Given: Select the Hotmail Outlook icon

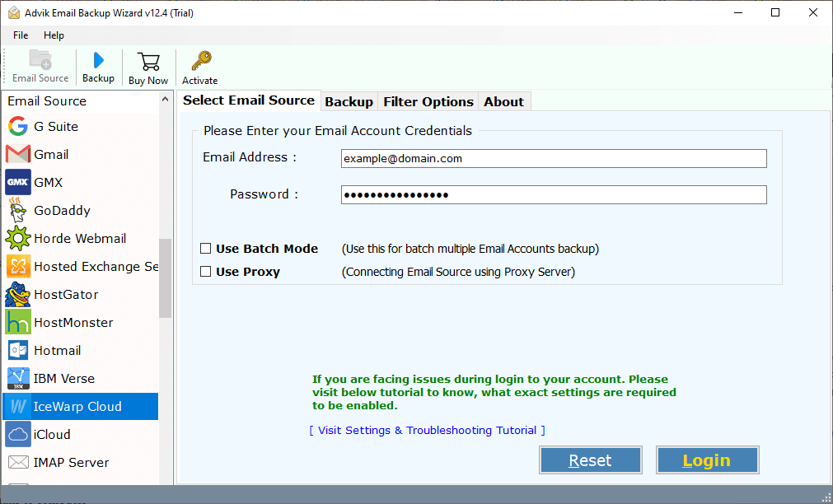Looking at the screenshot, I should click(x=18, y=350).
